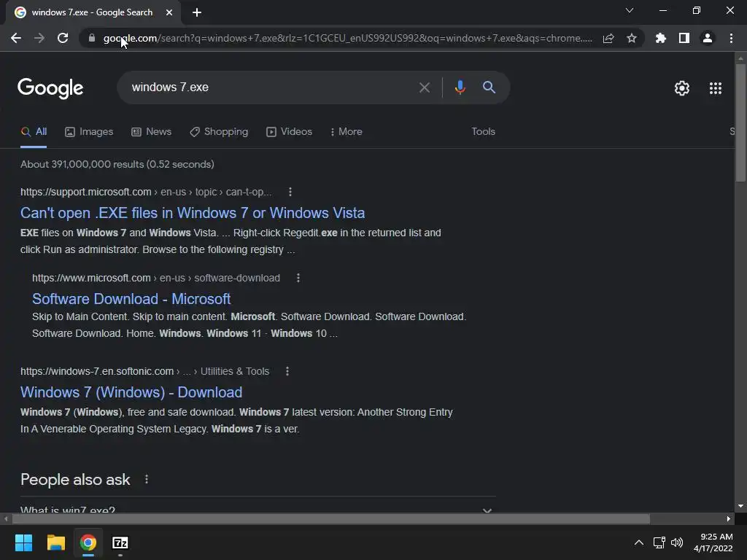The image size is (747, 560).
Task: Click the horizontal scrollbar thumb
Action: tap(330, 518)
